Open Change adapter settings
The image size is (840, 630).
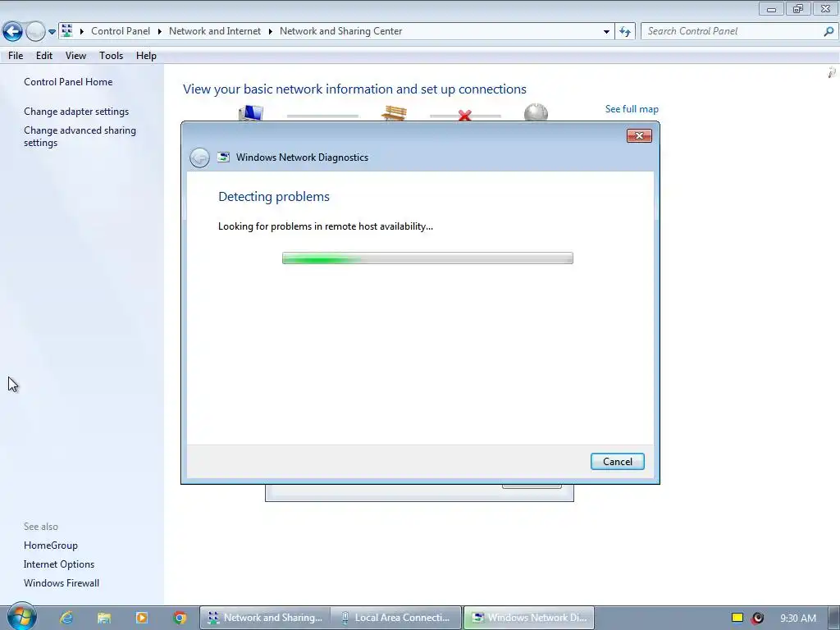coord(76,112)
